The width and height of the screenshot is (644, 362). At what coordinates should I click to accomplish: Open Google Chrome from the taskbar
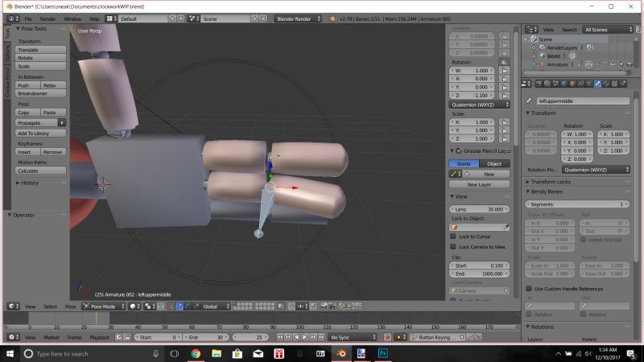click(196, 353)
